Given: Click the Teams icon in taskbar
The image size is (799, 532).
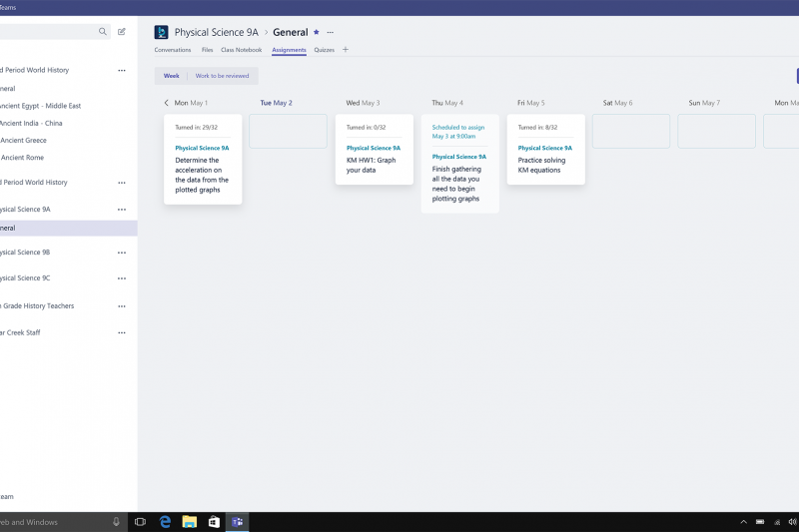Looking at the screenshot, I should [238, 522].
